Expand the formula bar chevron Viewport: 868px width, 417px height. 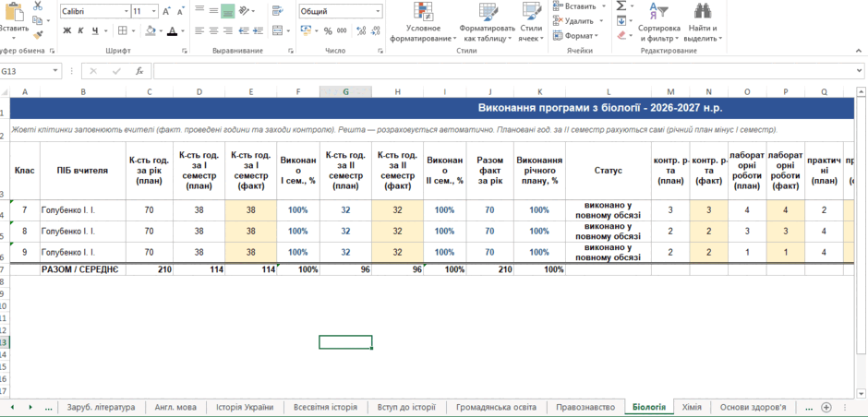tap(859, 71)
